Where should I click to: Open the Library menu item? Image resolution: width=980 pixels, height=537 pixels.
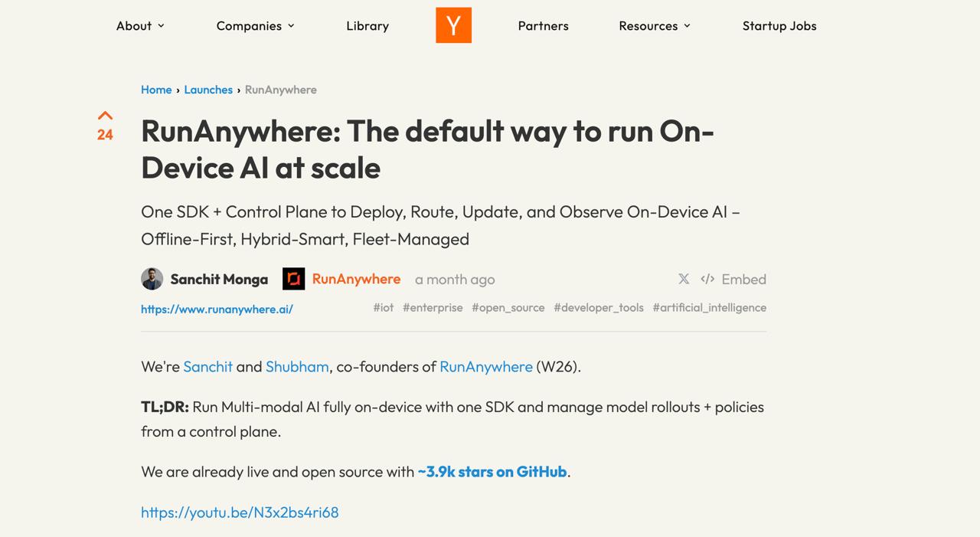pyautogui.click(x=367, y=25)
